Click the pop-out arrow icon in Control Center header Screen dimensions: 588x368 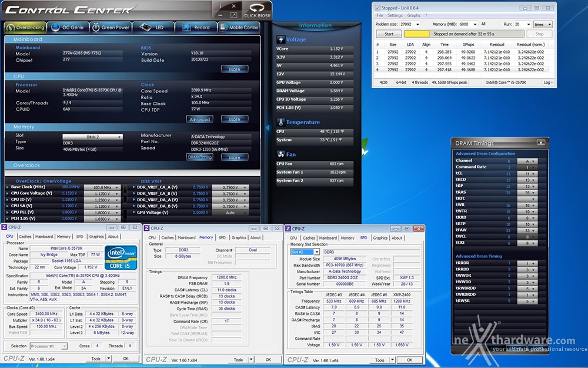[x=233, y=15]
